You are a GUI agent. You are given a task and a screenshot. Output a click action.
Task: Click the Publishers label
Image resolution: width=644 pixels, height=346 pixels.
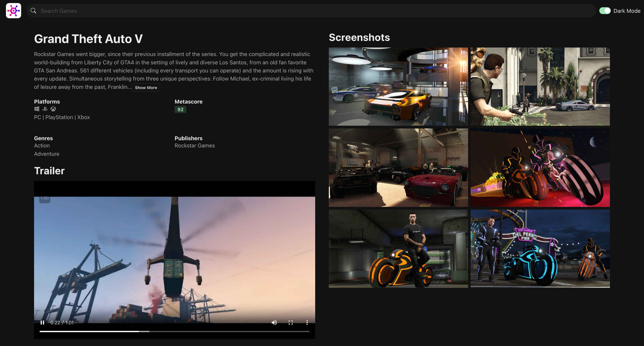point(188,138)
